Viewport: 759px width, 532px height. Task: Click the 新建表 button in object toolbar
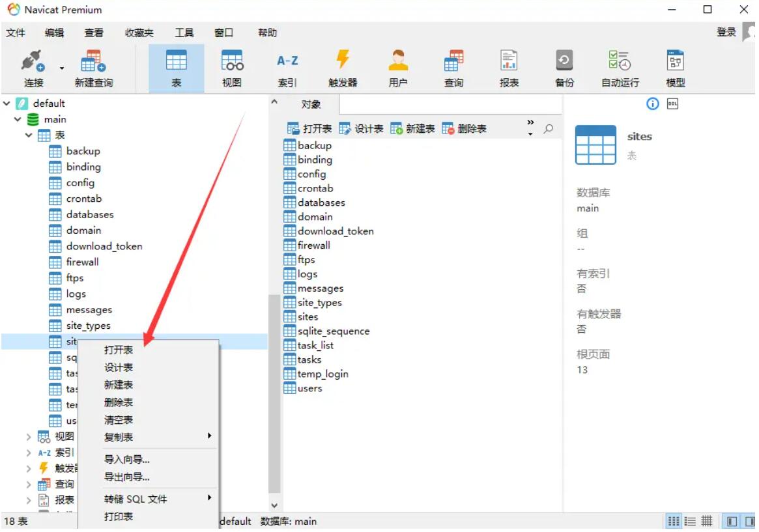point(413,129)
